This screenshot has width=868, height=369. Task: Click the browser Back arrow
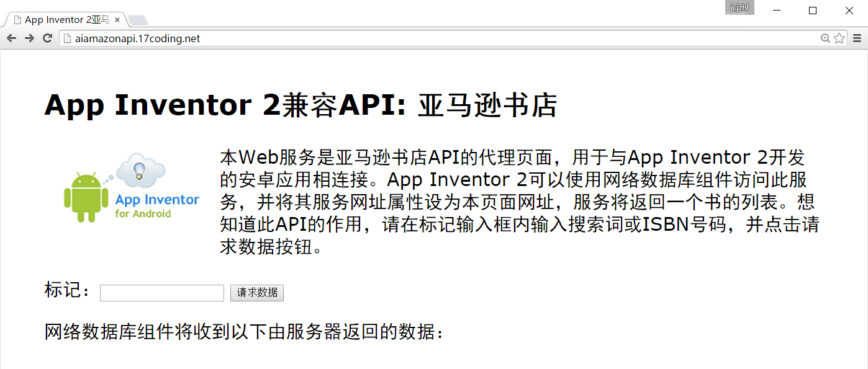coord(11,38)
